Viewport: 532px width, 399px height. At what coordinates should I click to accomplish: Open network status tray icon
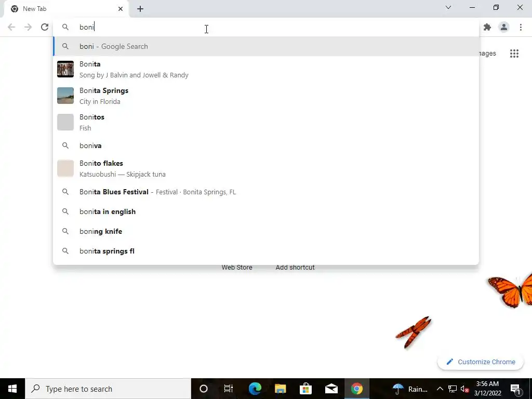click(453, 389)
